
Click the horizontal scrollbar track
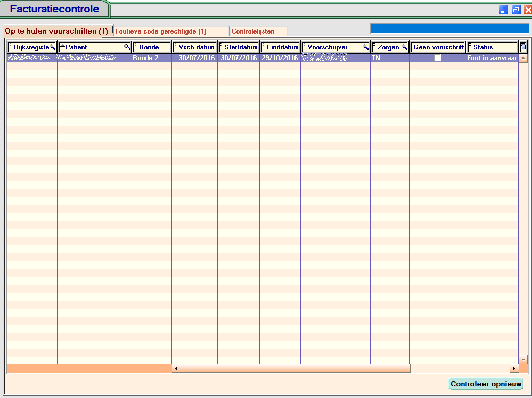pyautogui.click(x=458, y=369)
